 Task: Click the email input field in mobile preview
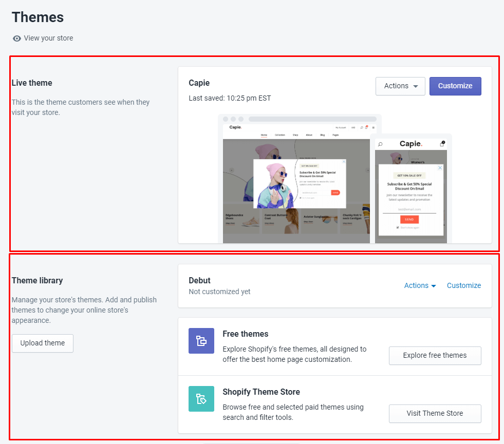coord(409,209)
